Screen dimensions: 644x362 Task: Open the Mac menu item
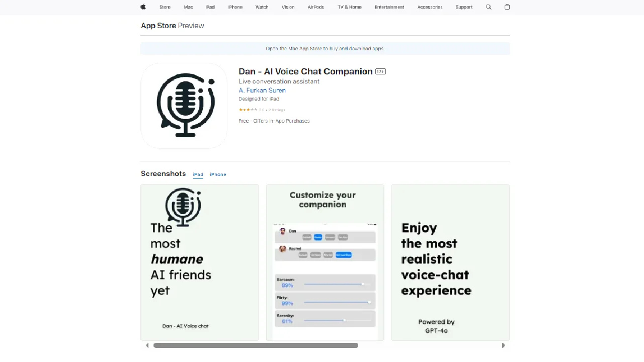point(188,7)
